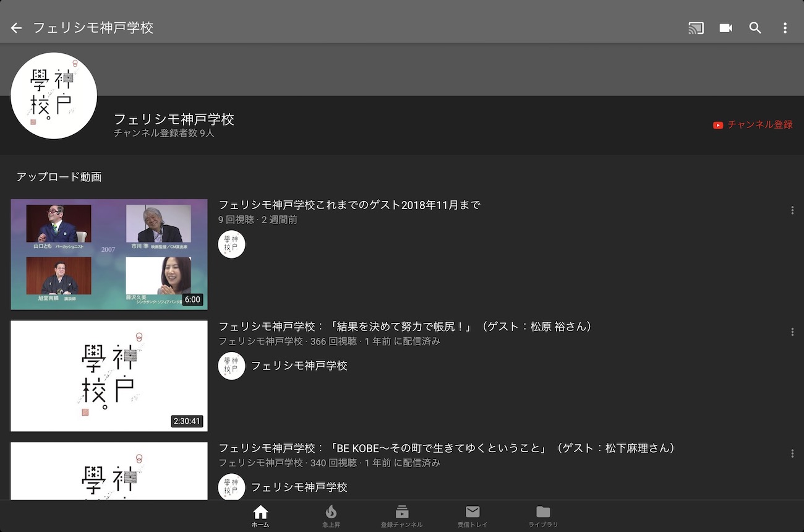This screenshot has height=532, width=804.
Task: Click the チャンネル登録者数 9人 text
Action: point(164,133)
